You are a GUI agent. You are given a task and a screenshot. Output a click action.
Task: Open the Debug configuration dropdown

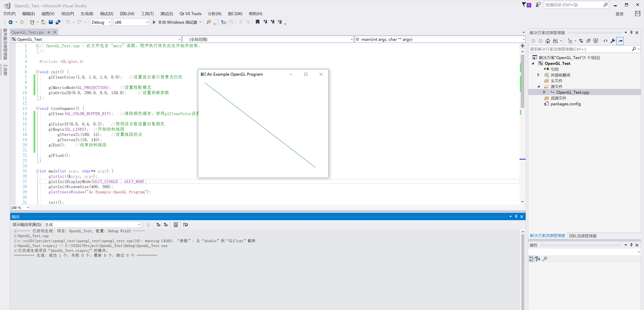coord(109,22)
